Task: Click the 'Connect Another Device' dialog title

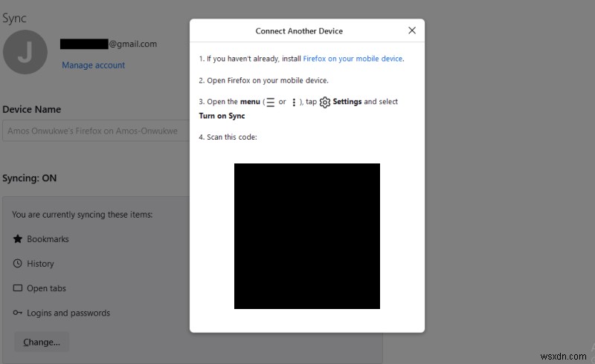Action: point(299,31)
